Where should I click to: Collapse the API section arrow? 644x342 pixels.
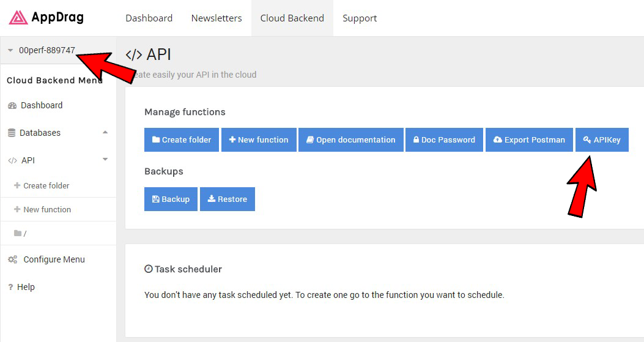[105, 160]
